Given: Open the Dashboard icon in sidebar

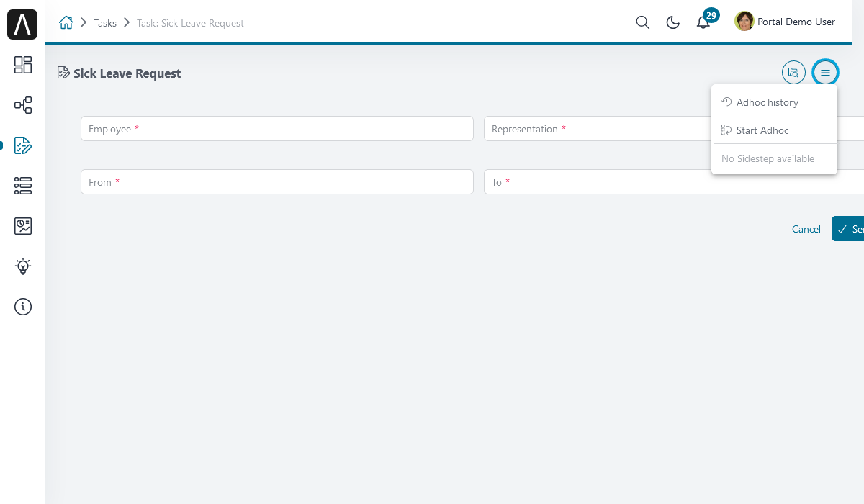Looking at the screenshot, I should (23, 65).
